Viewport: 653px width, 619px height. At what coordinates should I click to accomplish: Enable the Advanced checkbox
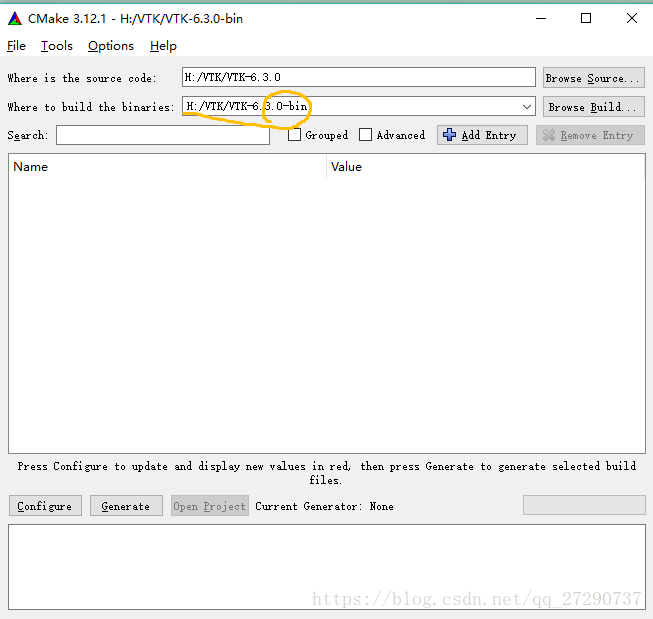pos(365,135)
